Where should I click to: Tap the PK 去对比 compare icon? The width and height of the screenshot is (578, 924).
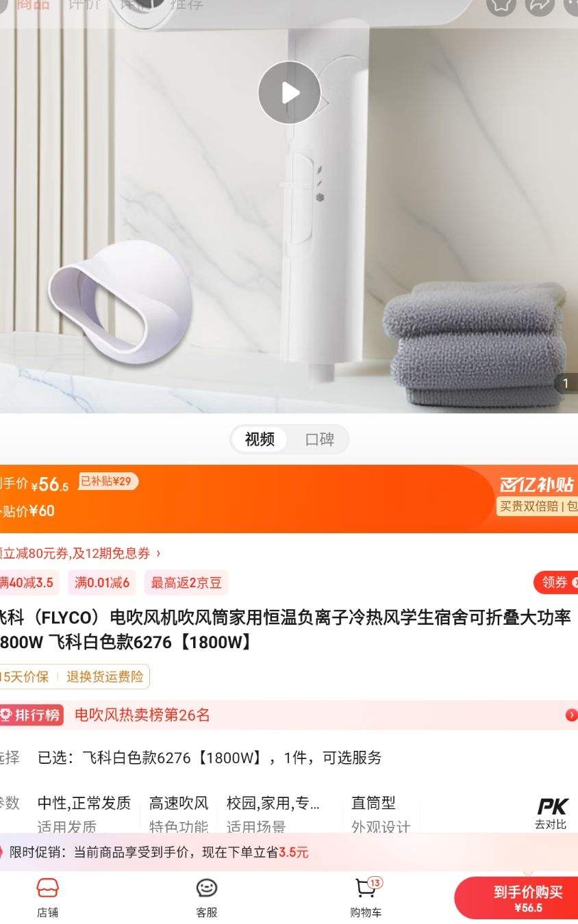click(x=551, y=813)
